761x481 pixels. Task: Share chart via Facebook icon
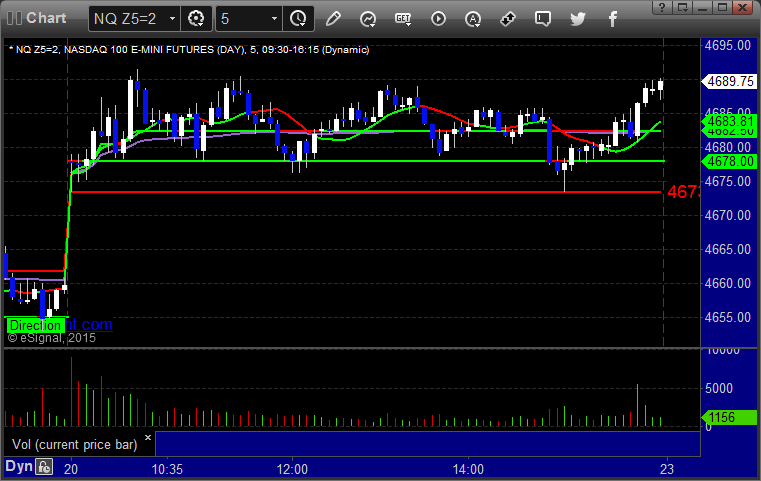click(x=612, y=18)
